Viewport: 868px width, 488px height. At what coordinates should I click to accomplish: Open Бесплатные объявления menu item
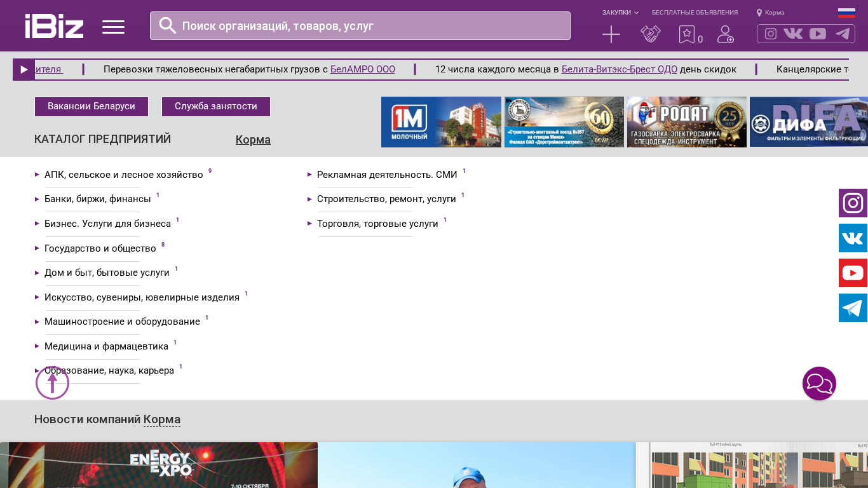[x=695, y=13]
